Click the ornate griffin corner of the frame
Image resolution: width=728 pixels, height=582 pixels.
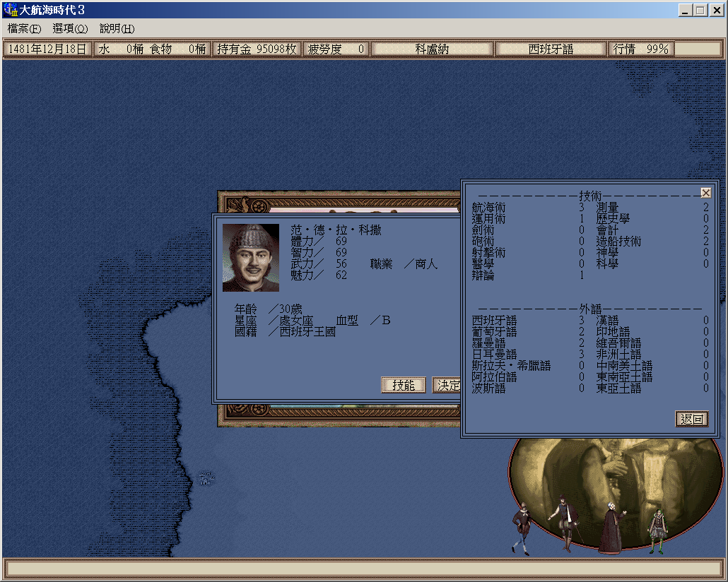(x=240, y=202)
